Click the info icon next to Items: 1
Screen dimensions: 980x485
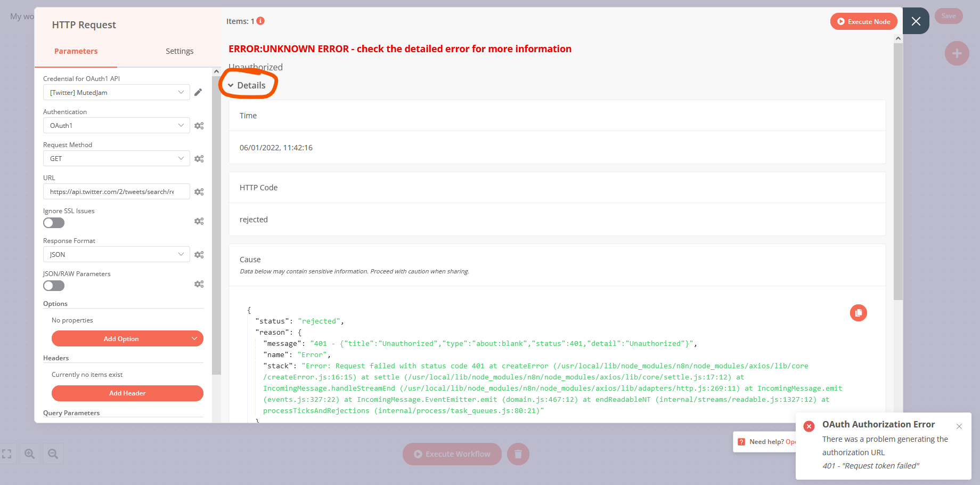pos(259,21)
